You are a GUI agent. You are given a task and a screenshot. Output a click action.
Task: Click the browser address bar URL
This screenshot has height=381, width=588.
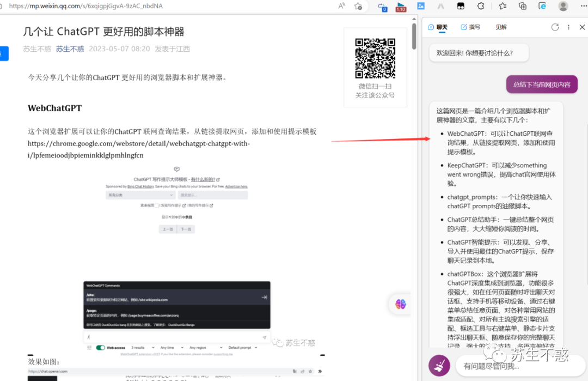click(86, 6)
